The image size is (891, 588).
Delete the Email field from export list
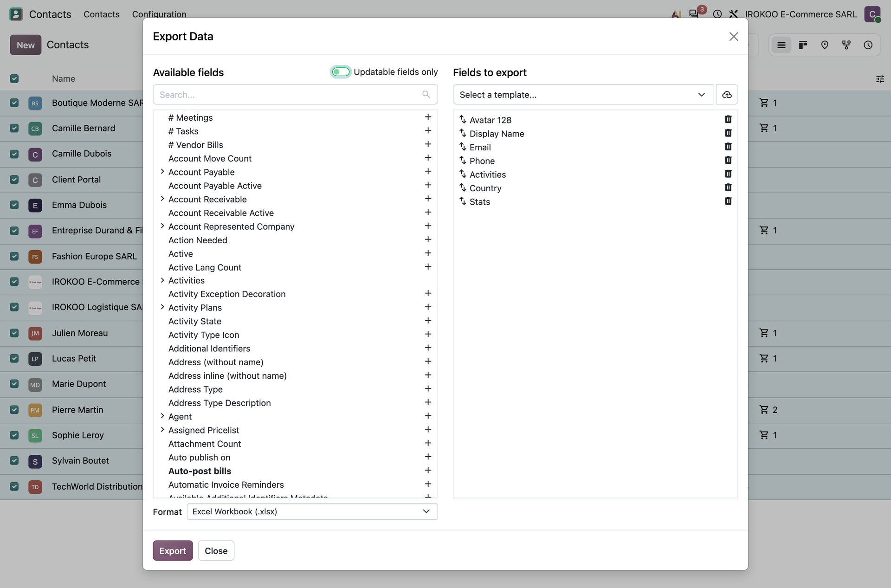728,147
